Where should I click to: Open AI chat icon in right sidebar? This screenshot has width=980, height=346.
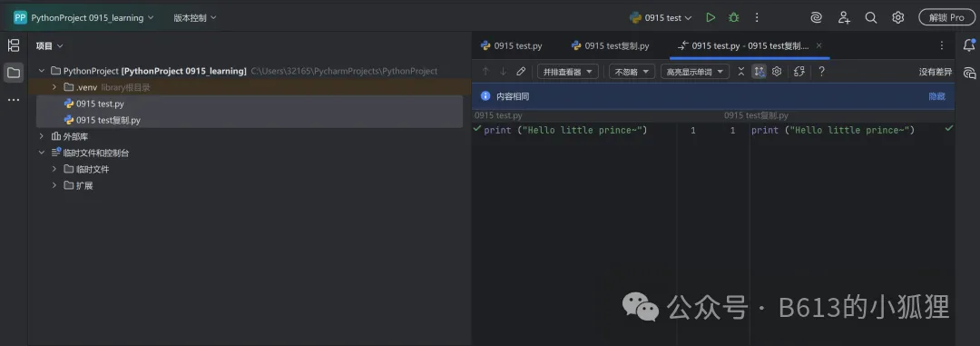pos(969,73)
